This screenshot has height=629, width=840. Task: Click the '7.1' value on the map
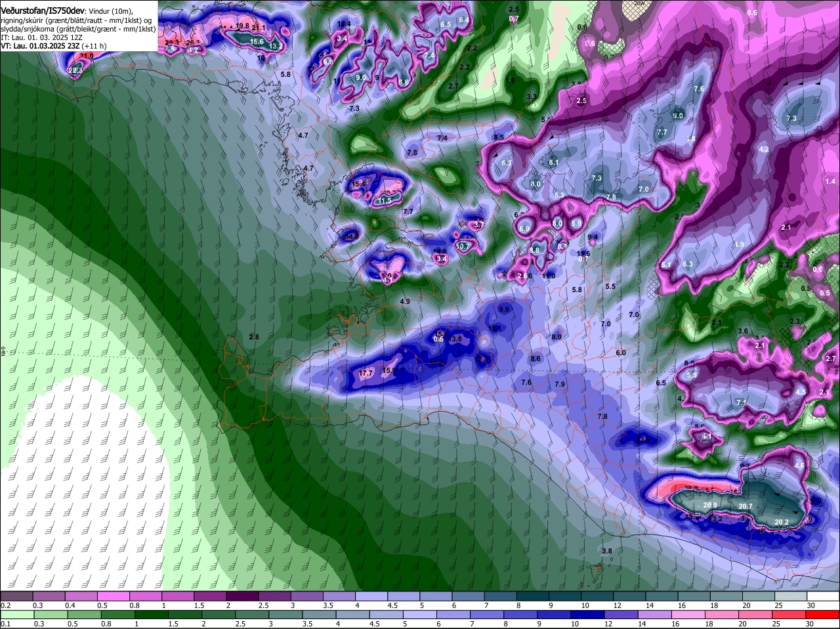742,402
